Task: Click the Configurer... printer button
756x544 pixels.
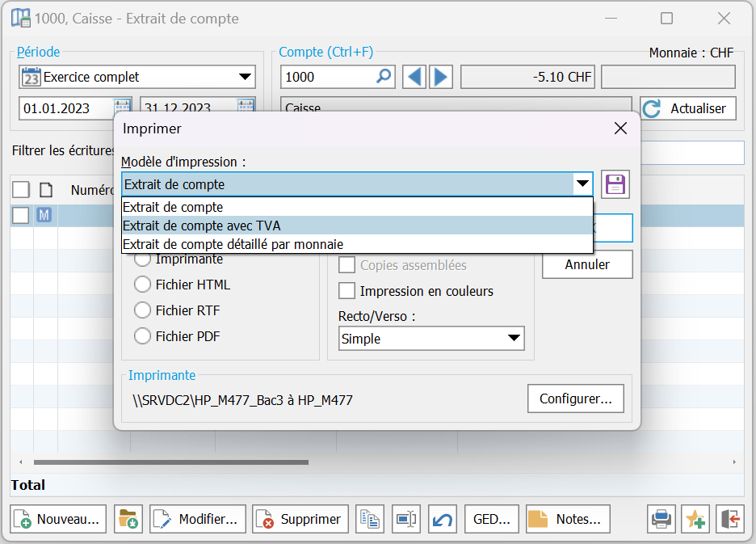Action: pos(575,399)
